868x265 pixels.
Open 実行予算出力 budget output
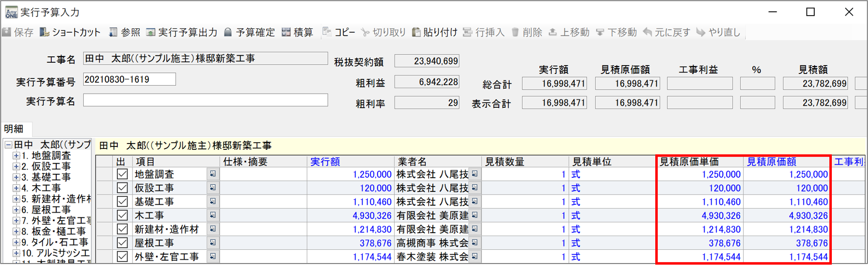tap(151, 32)
